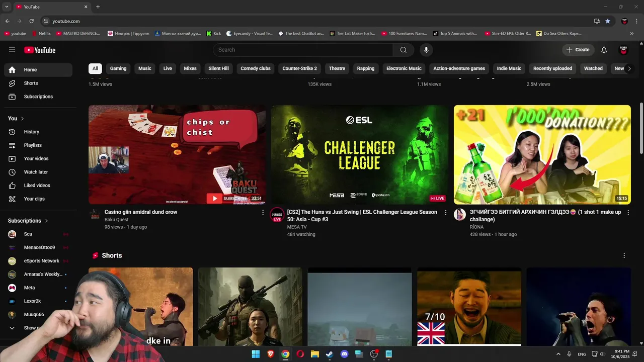
Task: Select the Electronic Music filter chip
Action: [404, 68]
